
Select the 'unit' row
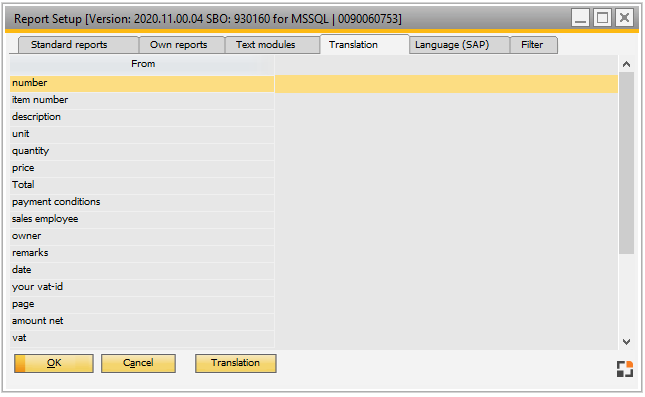tap(142, 135)
